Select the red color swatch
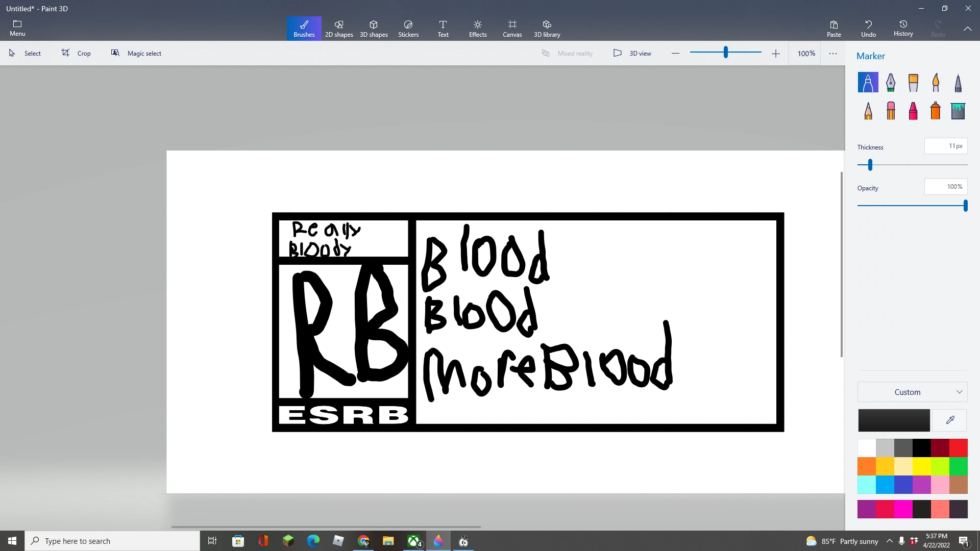 [x=959, y=447]
